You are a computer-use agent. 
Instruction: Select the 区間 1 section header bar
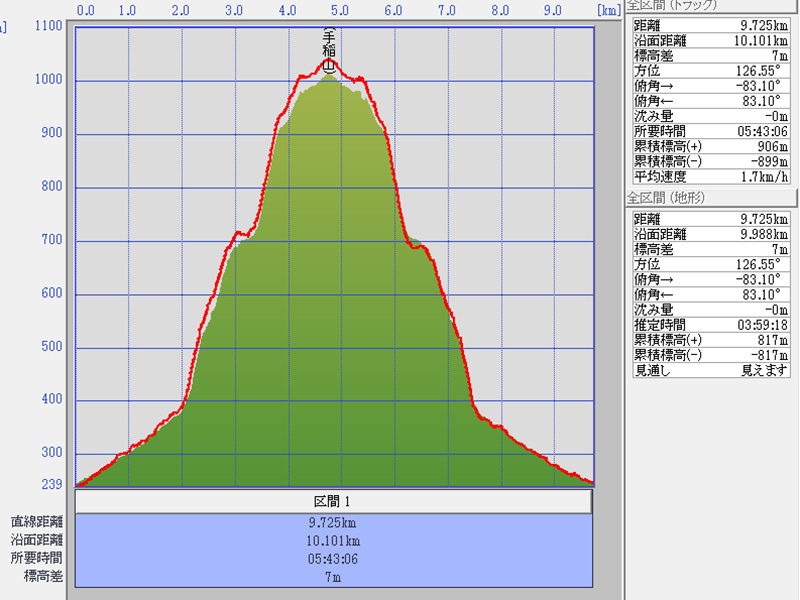tap(333, 501)
